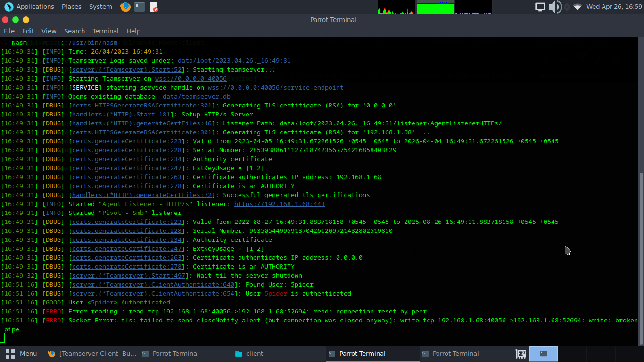Launch the terminal emulator from the top panel
This screenshot has height=362, width=644.
click(x=139, y=7)
